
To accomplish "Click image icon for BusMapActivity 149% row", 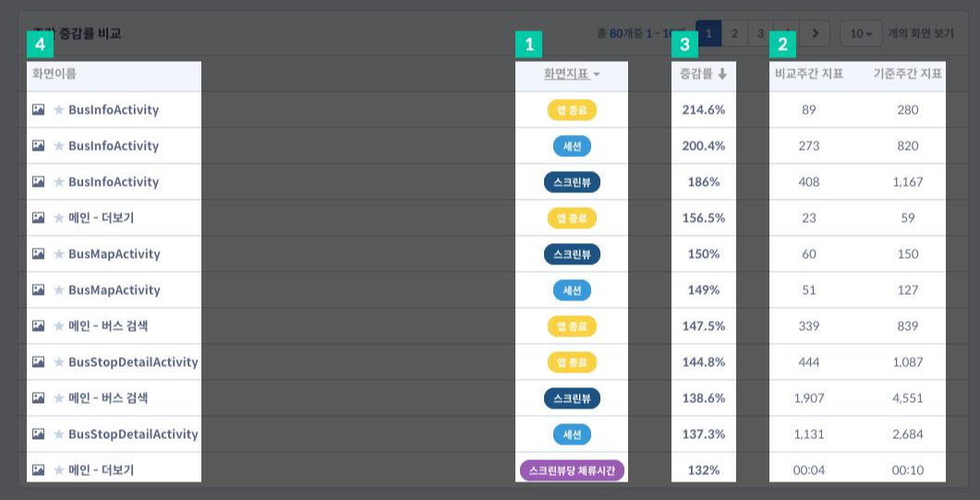I will (38, 290).
